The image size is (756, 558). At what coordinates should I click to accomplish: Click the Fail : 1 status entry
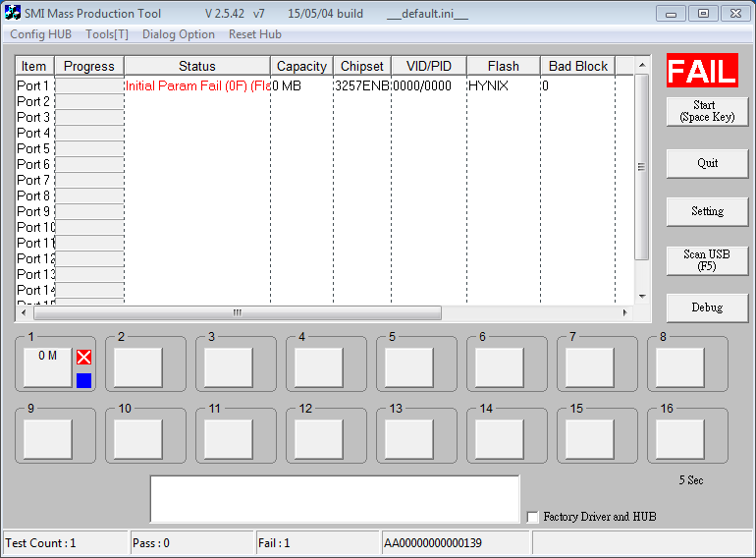pos(274,543)
